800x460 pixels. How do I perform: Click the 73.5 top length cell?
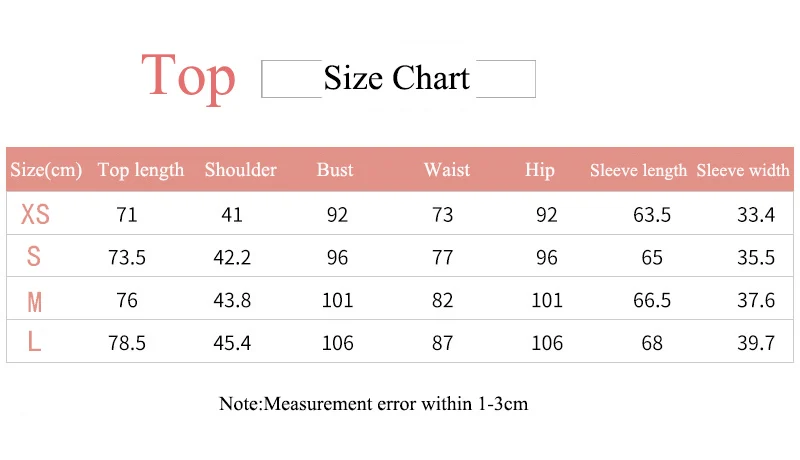(x=127, y=258)
